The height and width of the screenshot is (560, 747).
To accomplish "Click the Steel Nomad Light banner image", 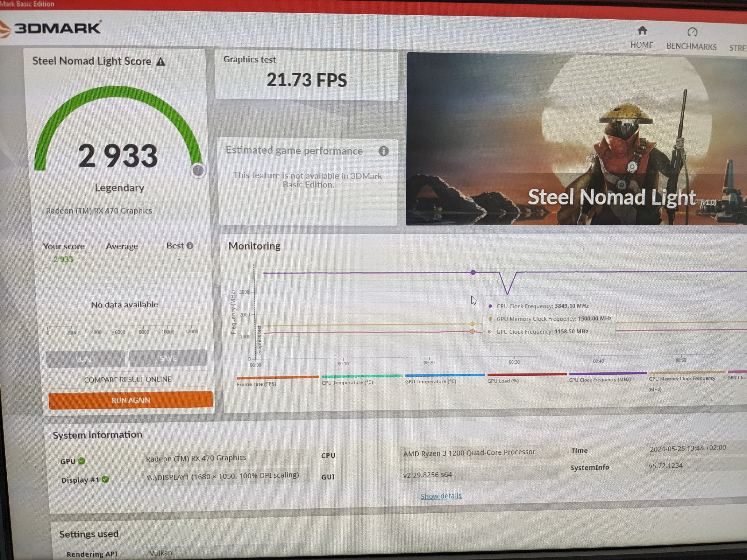I will (574, 138).
